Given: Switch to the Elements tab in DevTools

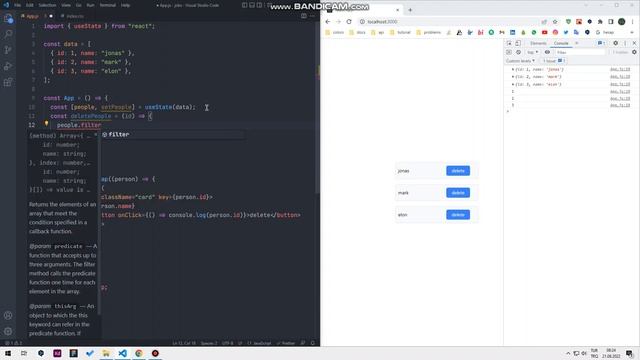Looking at the screenshot, I should pos(538,43).
